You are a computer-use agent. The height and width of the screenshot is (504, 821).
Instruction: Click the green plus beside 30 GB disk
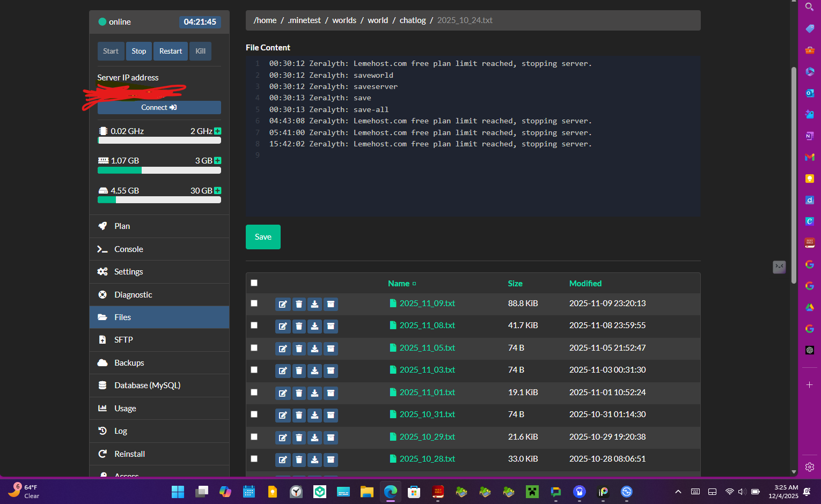(218, 191)
